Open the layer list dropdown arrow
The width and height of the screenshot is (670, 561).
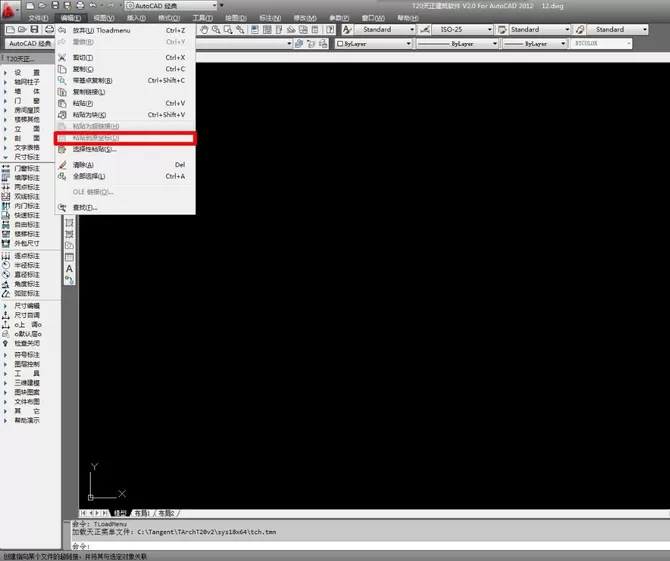pyautogui.click(x=289, y=44)
